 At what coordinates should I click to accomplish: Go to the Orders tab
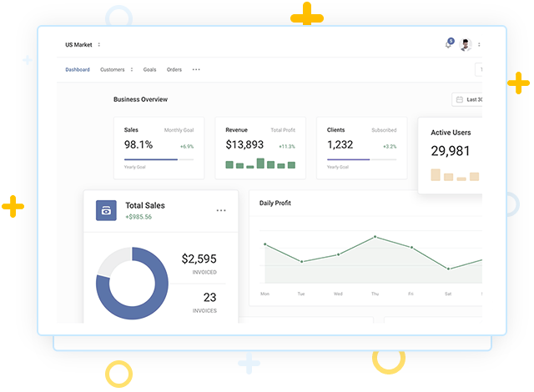(x=174, y=70)
